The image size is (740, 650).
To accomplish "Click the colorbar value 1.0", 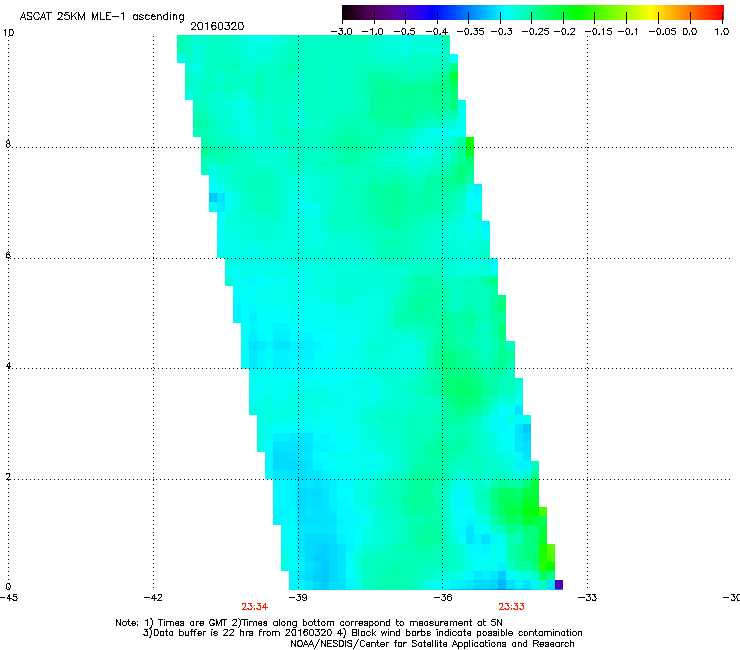I will 722,32.
